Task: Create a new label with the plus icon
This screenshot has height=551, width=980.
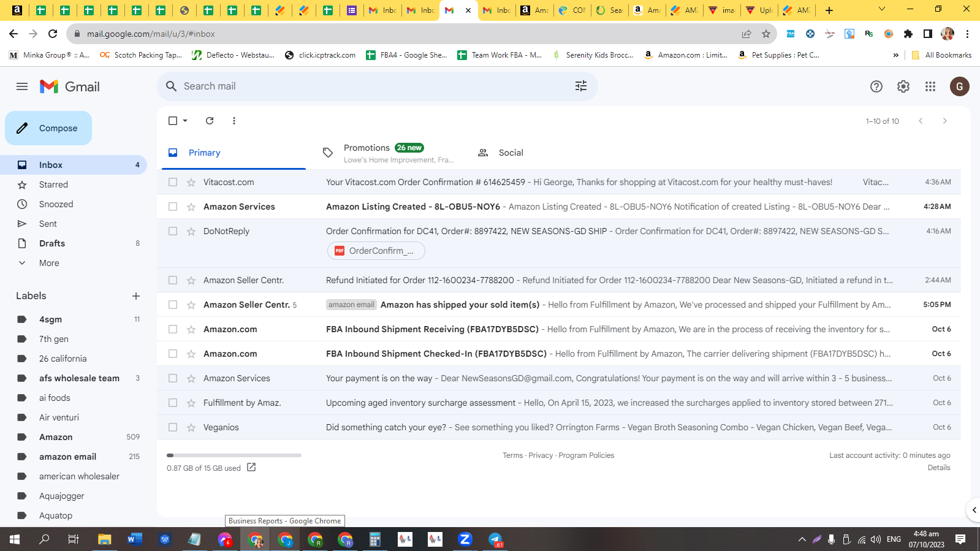Action: click(x=136, y=296)
